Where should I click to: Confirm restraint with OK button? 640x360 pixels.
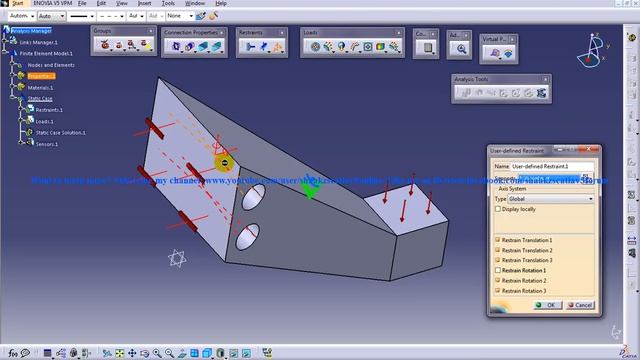coord(547,305)
